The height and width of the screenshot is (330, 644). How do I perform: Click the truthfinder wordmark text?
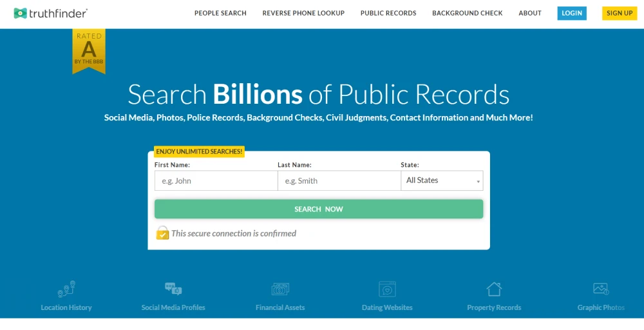click(58, 14)
